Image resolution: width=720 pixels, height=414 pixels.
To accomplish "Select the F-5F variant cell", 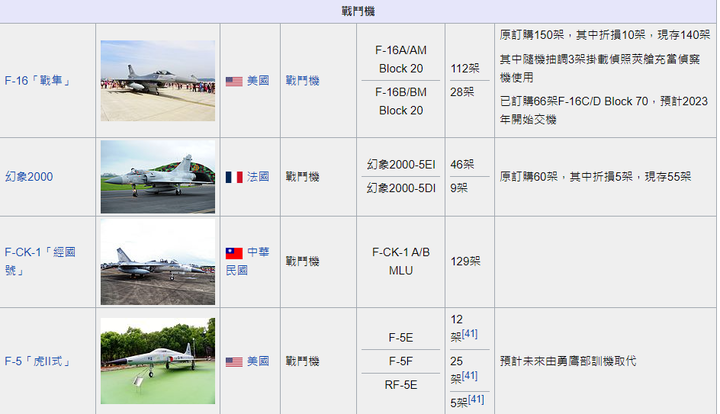I will tap(401, 361).
